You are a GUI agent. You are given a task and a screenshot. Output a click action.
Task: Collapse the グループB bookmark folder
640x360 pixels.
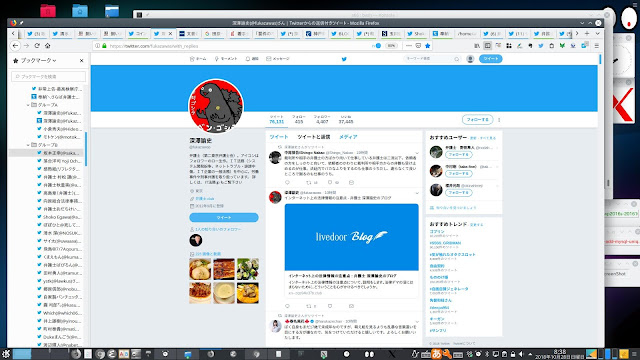click(x=28, y=145)
